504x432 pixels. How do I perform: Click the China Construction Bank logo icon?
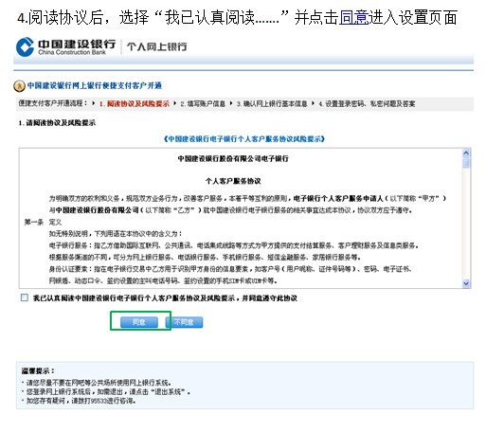[25, 47]
